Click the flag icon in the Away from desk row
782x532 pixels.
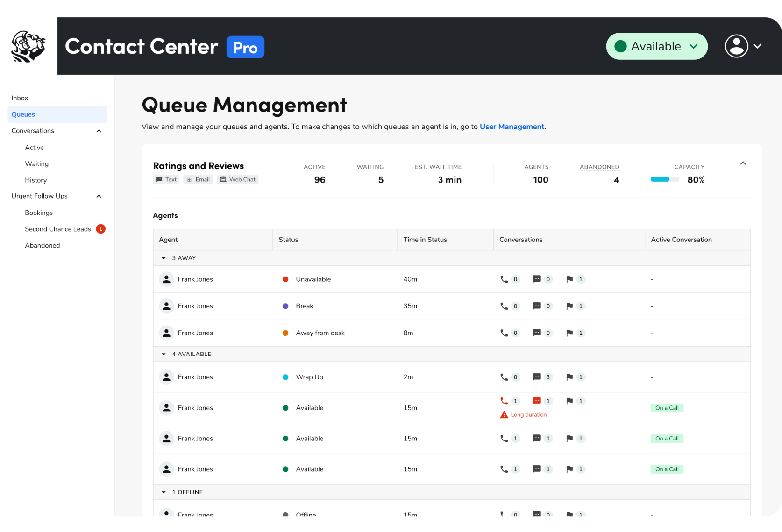tap(569, 333)
